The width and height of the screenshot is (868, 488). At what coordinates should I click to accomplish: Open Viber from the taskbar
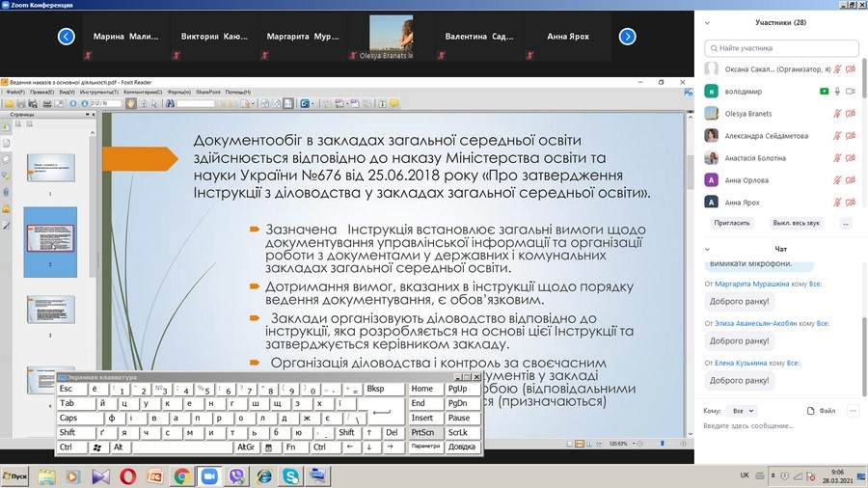click(x=235, y=476)
